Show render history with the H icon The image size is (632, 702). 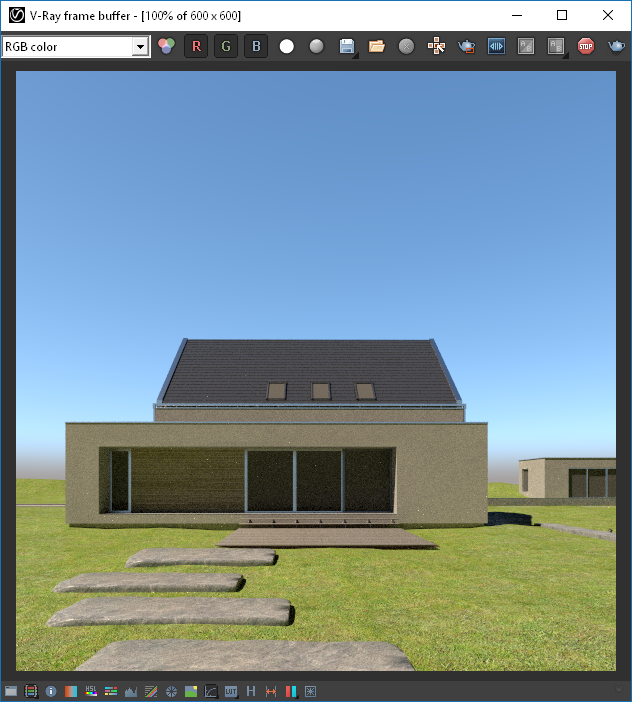coord(251,691)
